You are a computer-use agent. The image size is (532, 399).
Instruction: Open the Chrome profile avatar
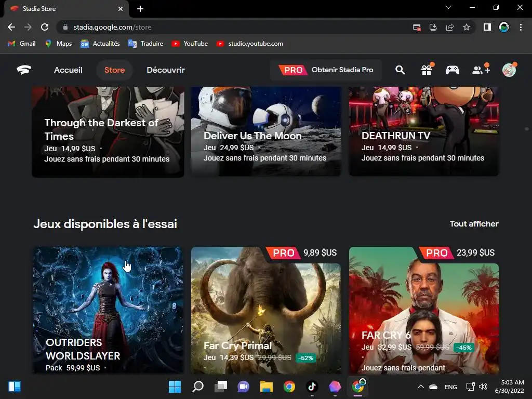504,27
